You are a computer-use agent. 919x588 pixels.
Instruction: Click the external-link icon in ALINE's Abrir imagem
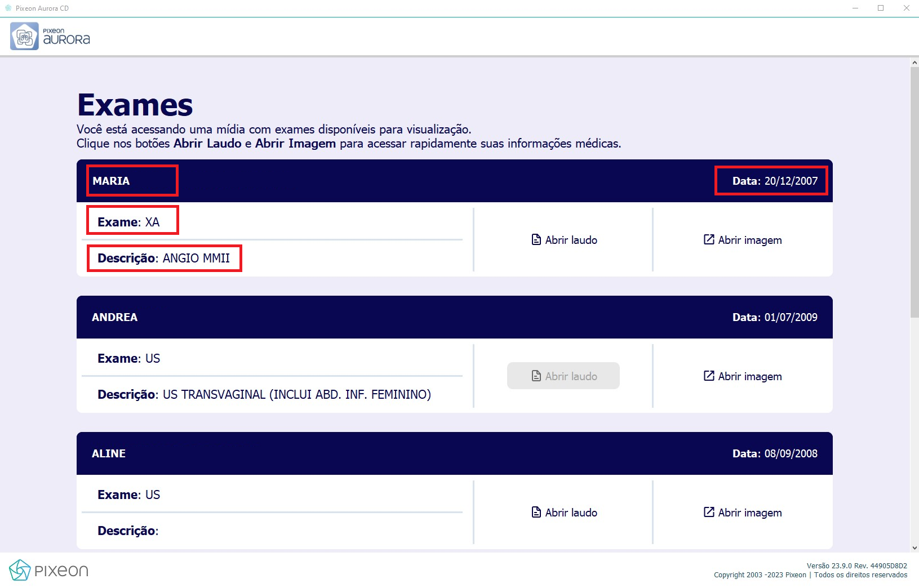point(709,512)
